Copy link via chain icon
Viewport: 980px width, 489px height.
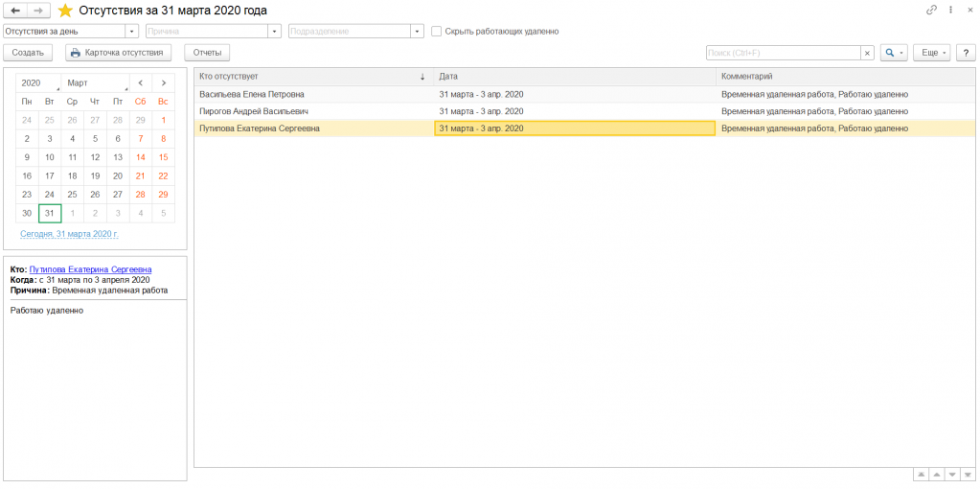931,10
